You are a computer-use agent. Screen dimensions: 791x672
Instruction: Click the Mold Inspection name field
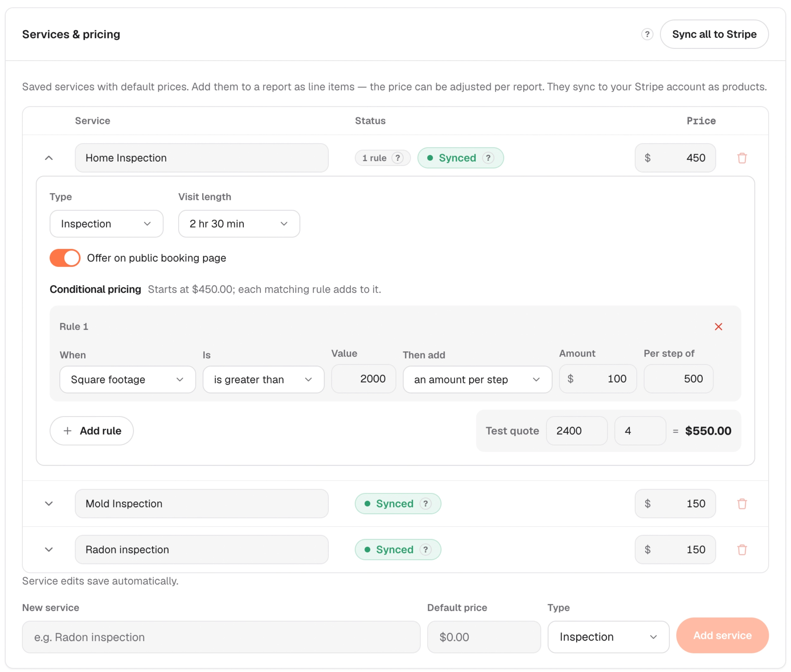click(202, 503)
